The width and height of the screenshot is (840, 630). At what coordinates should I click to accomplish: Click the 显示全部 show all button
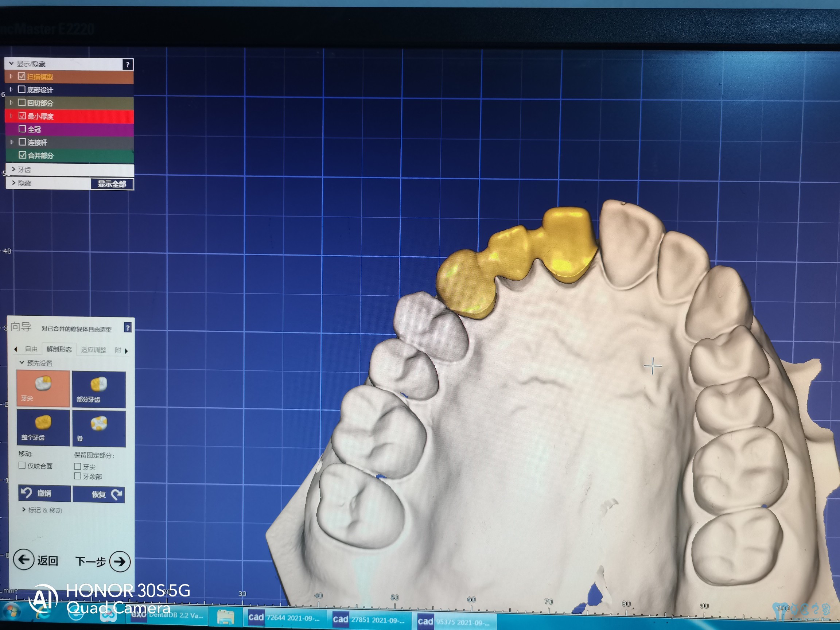(x=112, y=184)
